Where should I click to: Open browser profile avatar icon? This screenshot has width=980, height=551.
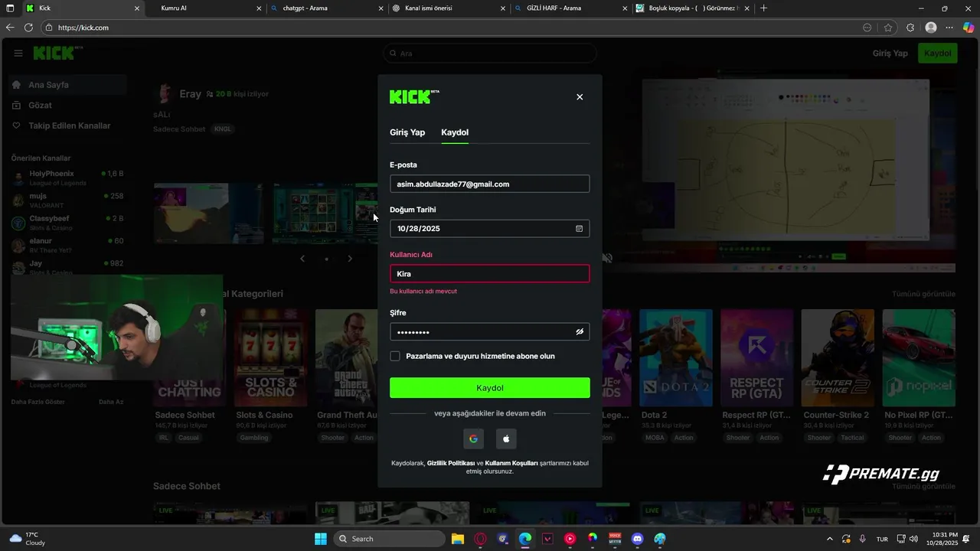931,28
